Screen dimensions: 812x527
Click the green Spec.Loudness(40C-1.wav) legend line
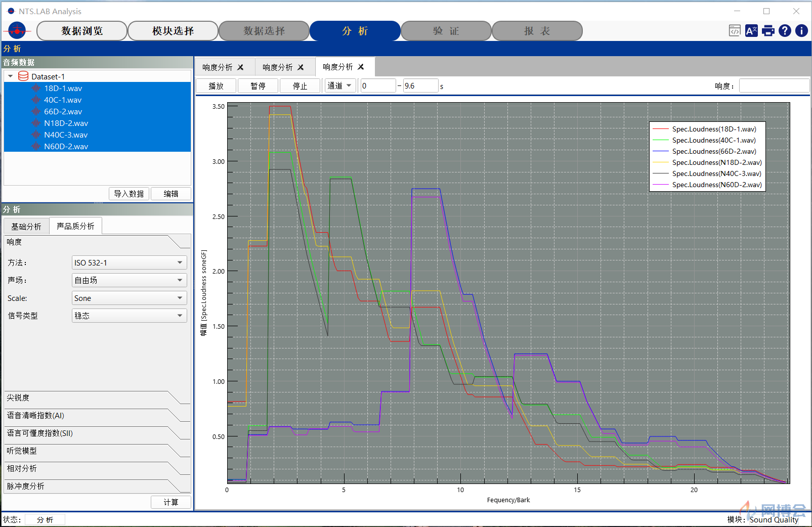pyautogui.click(x=661, y=140)
